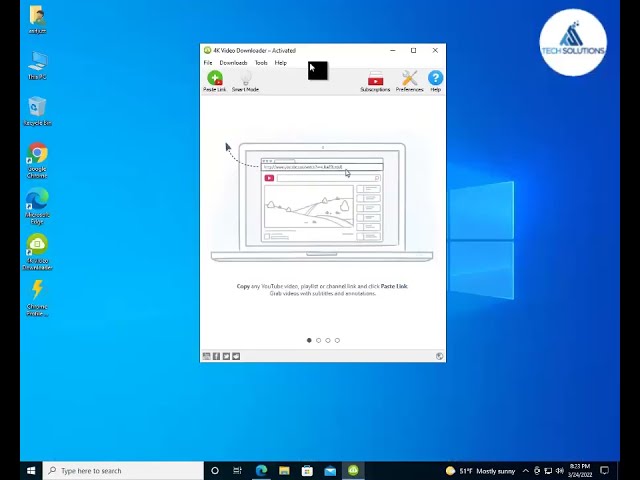Click the globe icon in status bar

tap(439, 356)
